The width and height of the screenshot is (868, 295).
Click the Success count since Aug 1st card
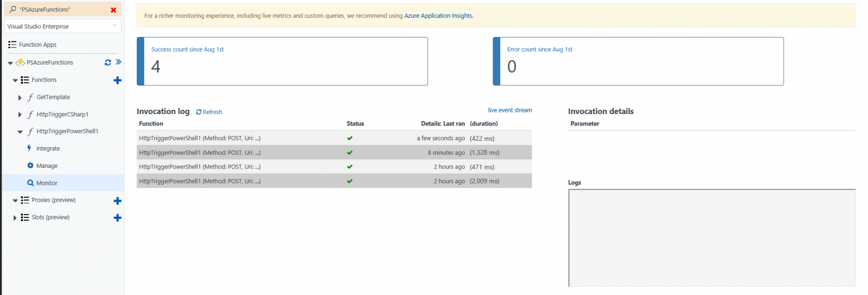pos(282,61)
